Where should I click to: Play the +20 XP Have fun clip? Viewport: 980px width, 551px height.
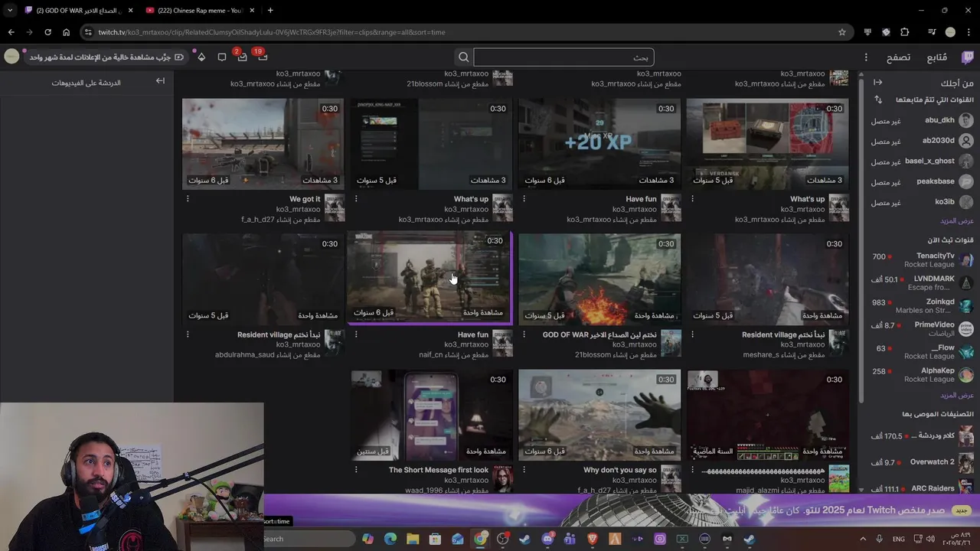(599, 144)
